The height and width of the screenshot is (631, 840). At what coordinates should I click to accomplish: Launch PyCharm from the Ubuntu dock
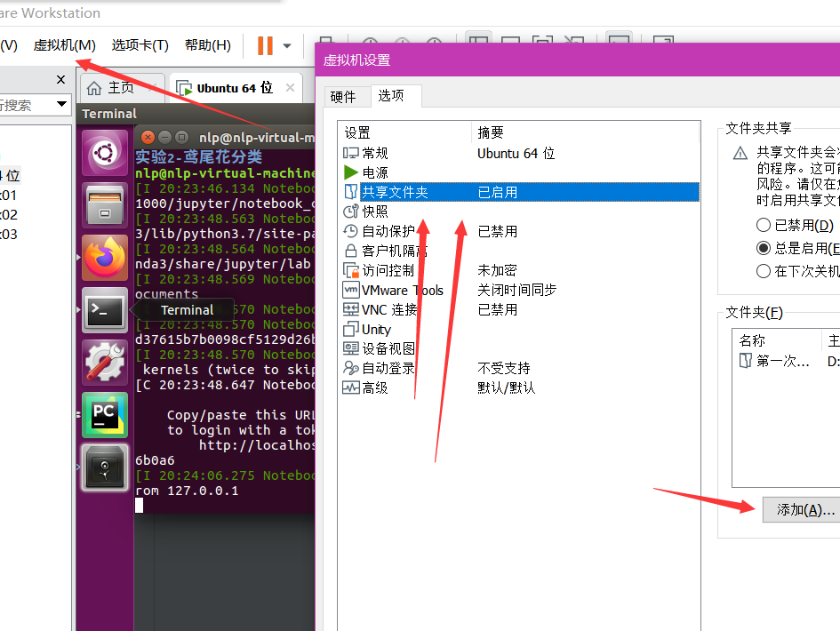click(x=105, y=415)
